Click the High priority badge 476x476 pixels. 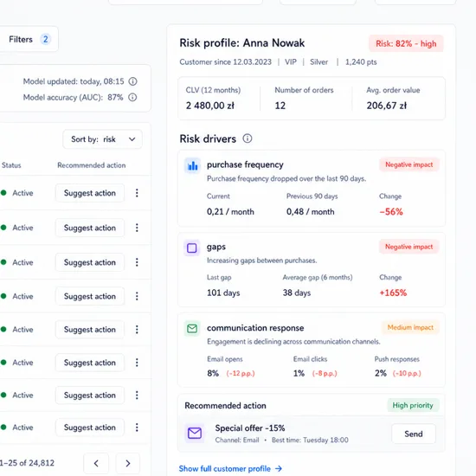(x=413, y=405)
